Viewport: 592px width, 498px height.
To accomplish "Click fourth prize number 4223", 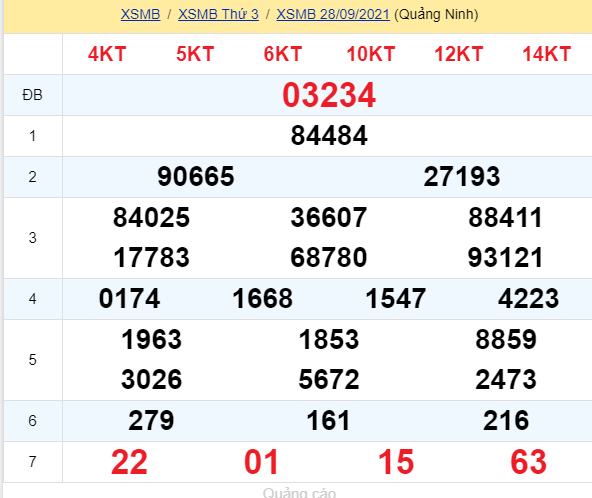I will click(529, 298).
